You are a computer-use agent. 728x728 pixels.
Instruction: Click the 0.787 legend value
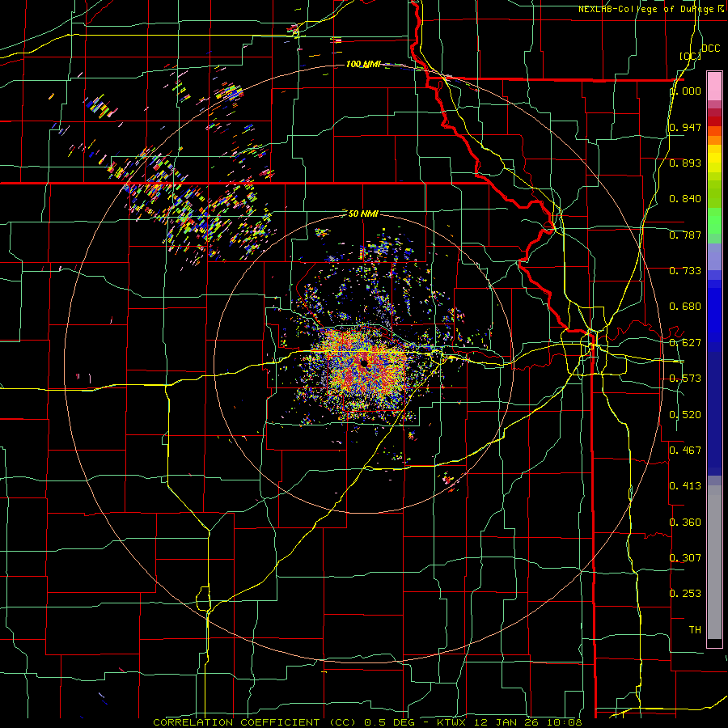click(685, 235)
